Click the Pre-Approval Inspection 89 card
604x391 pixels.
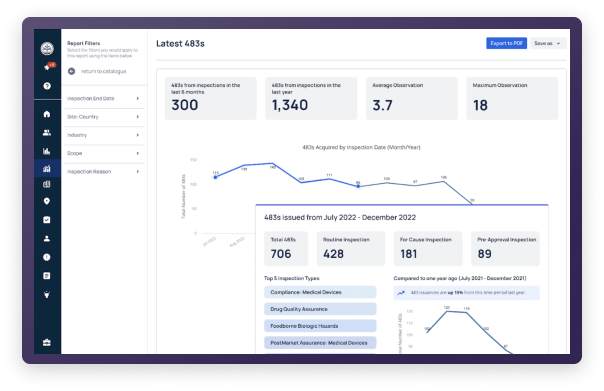pyautogui.click(x=505, y=248)
